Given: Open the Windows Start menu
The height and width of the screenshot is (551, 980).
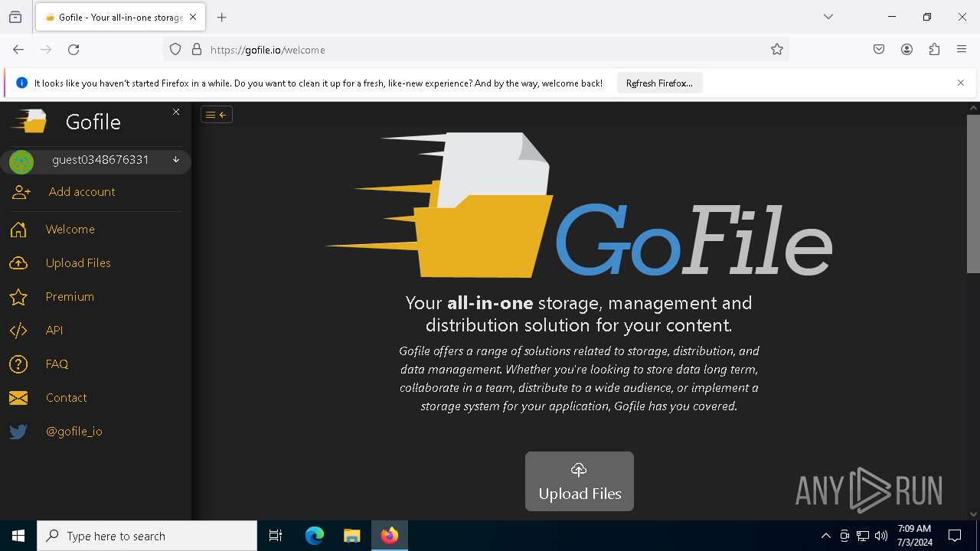Looking at the screenshot, I should click(x=18, y=536).
